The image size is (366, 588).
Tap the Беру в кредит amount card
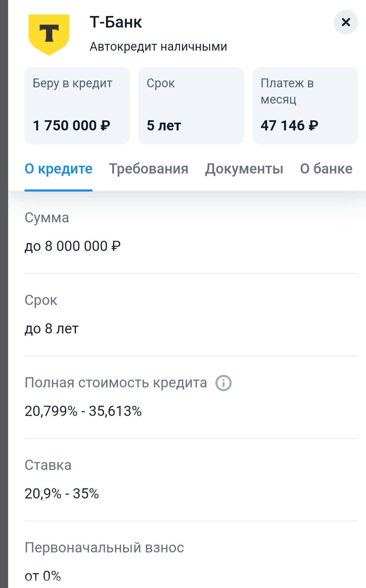pos(77,106)
